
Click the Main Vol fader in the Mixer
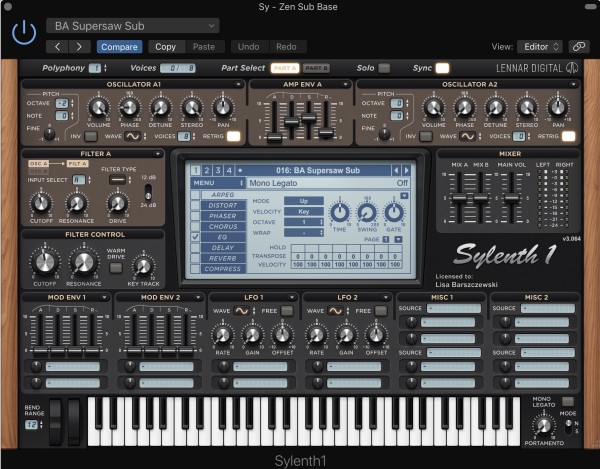coord(511,198)
